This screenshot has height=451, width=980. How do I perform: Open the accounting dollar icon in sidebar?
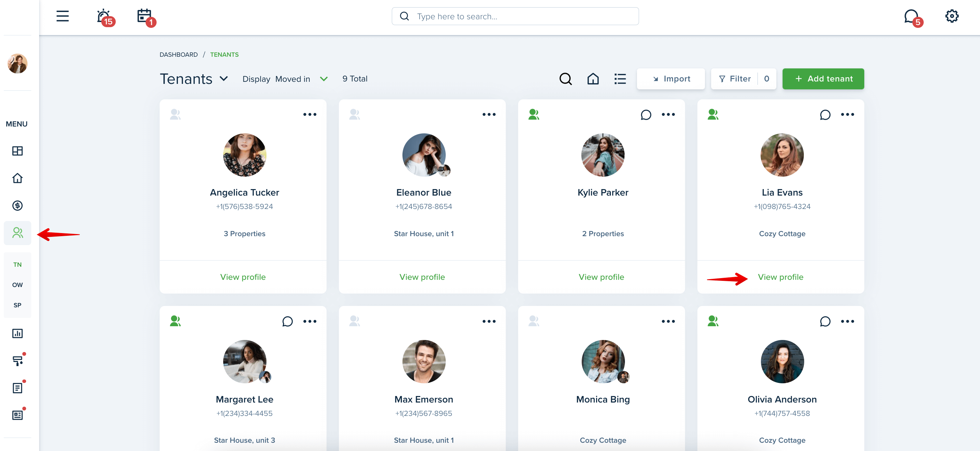(x=18, y=205)
